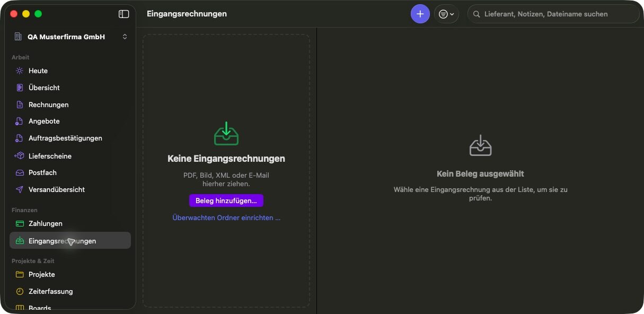Click the Projekte folder icon
This screenshot has height=314, width=644.
pyautogui.click(x=20, y=274)
